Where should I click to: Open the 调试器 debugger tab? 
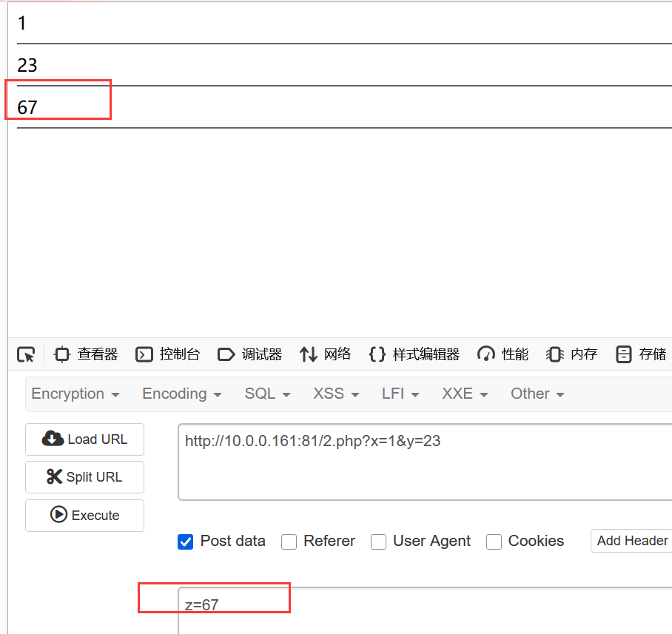tap(250, 354)
